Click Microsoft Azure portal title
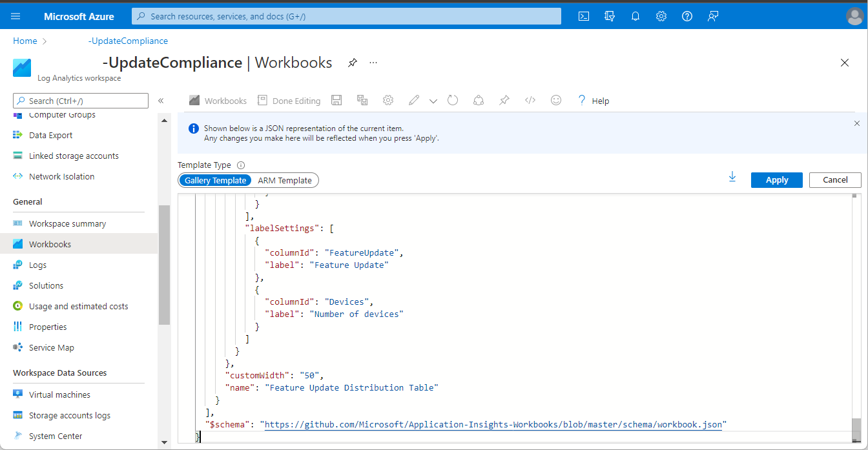The height and width of the screenshot is (450, 868). [x=79, y=16]
